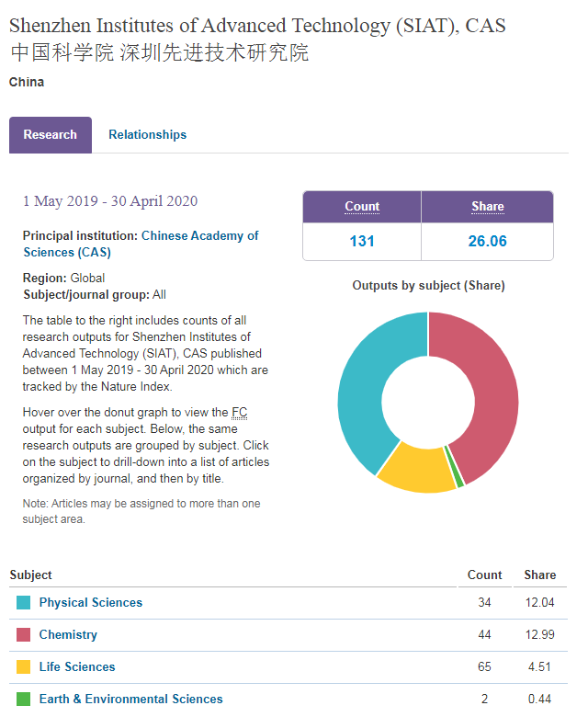Click the green Earth & Environmental square

23,700
